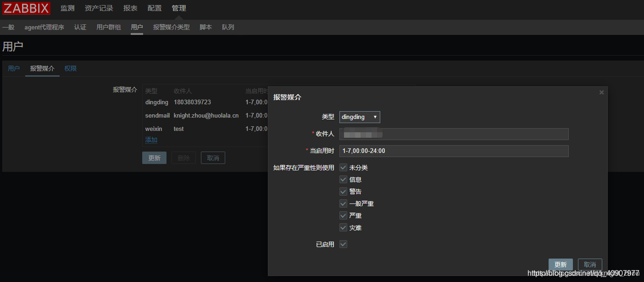The image size is (644, 282).
Task: Go to 用户 submenu item
Action: [x=137, y=27]
